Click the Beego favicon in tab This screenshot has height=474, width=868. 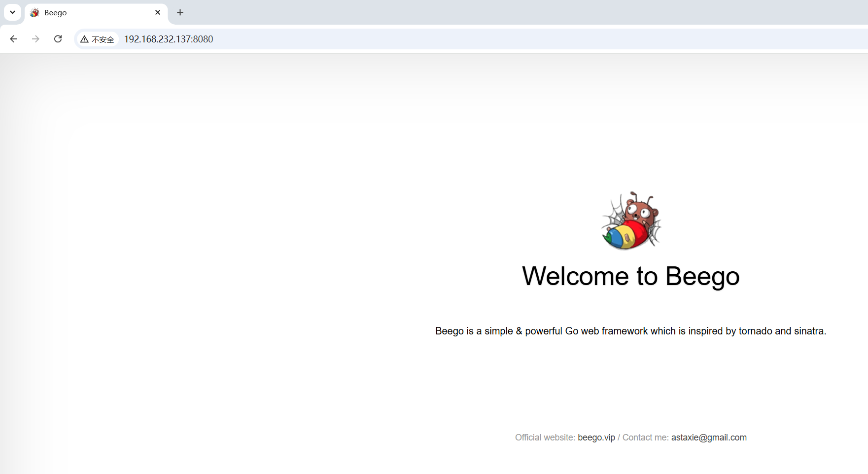tap(35, 12)
